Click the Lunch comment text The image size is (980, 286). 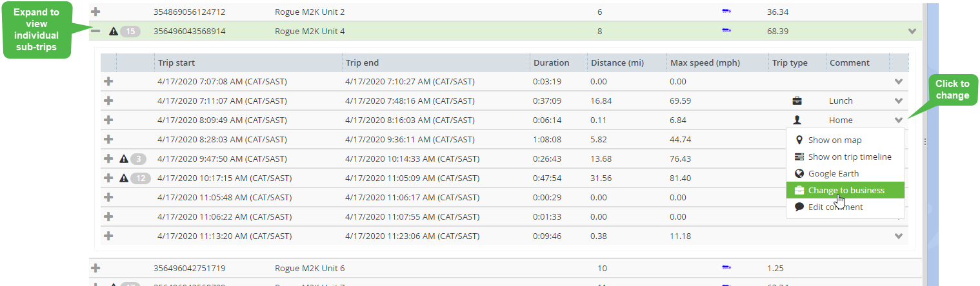pos(841,100)
